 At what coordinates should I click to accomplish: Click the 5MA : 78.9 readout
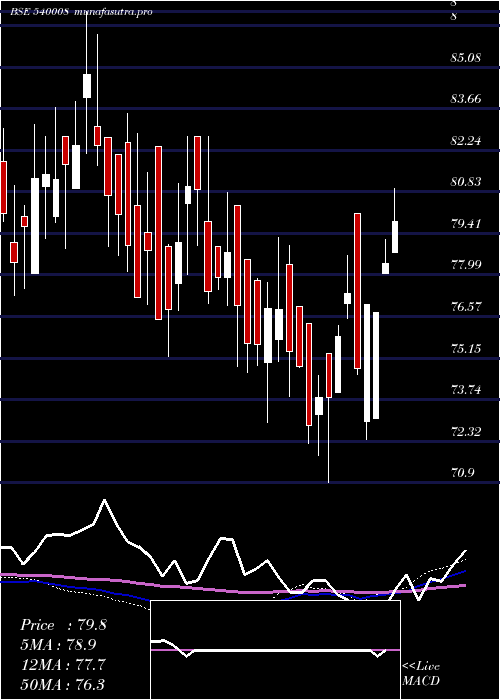[59, 645]
